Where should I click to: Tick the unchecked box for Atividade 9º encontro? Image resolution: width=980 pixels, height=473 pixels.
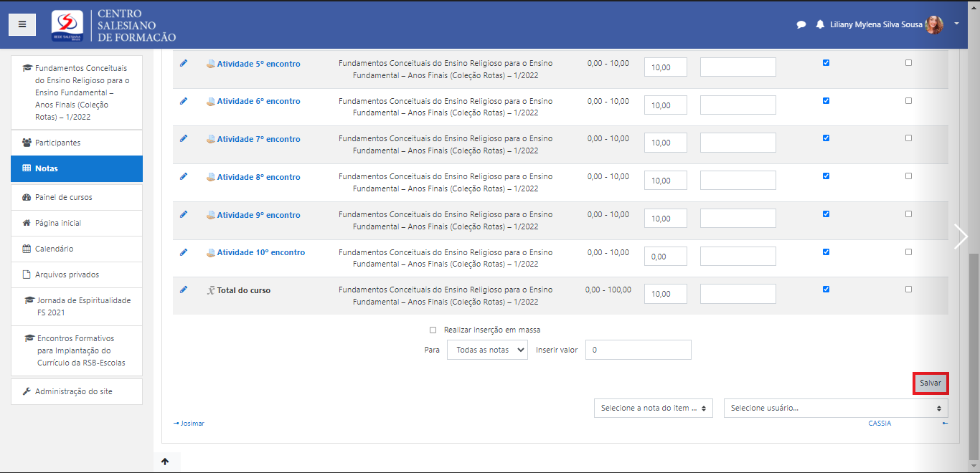[908, 214]
